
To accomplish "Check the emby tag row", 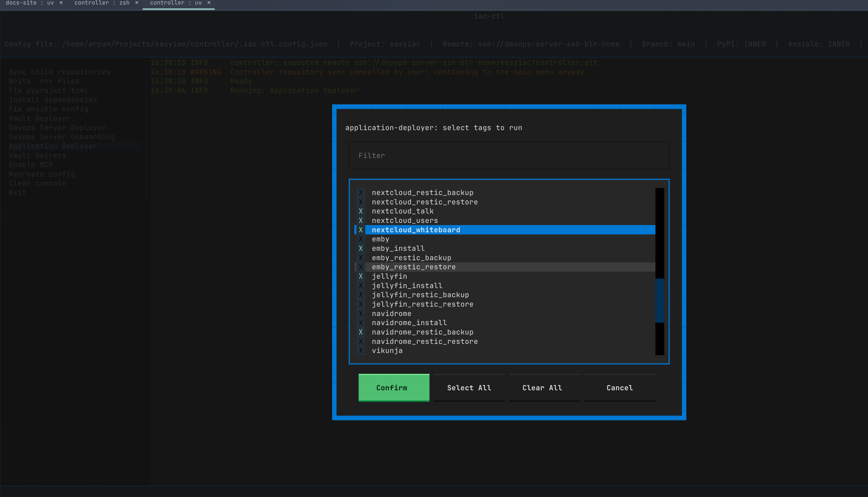I will coord(505,239).
